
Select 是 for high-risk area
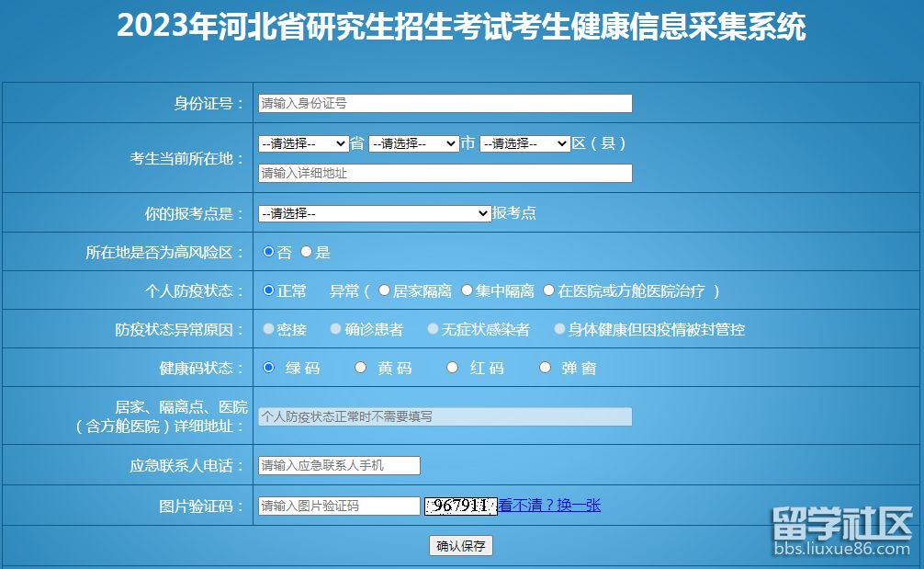pyautogui.click(x=307, y=251)
